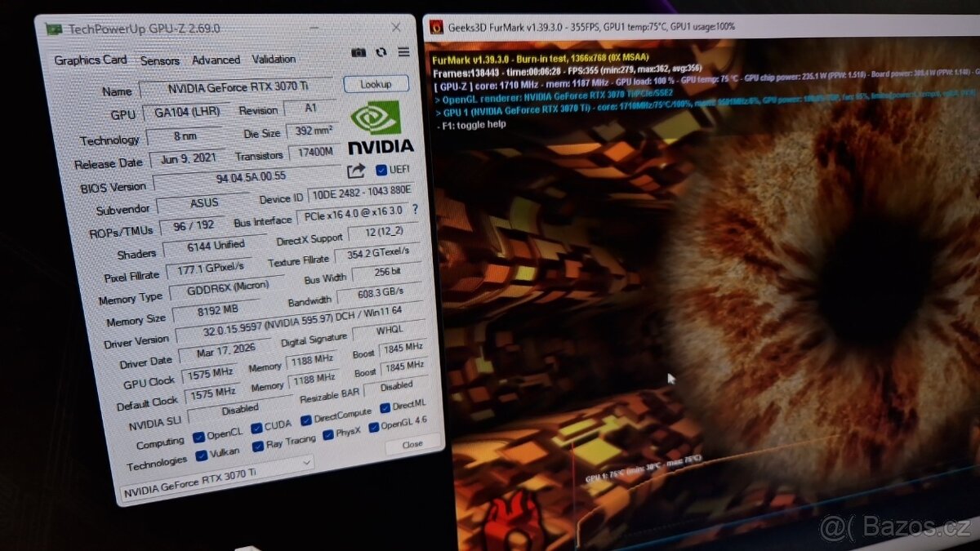This screenshot has width=980, height=551.
Task: Click the FurMark window title bar
Action: pyautogui.click(x=702, y=26)
